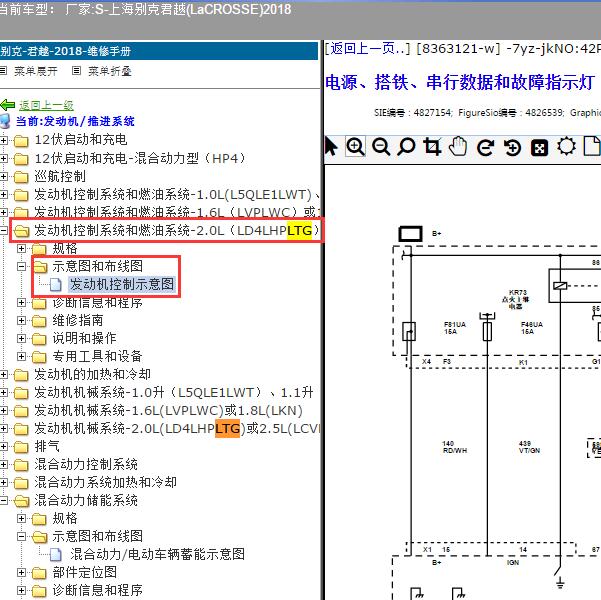Click the blank page document icon in toolbar

pos(592,146)
